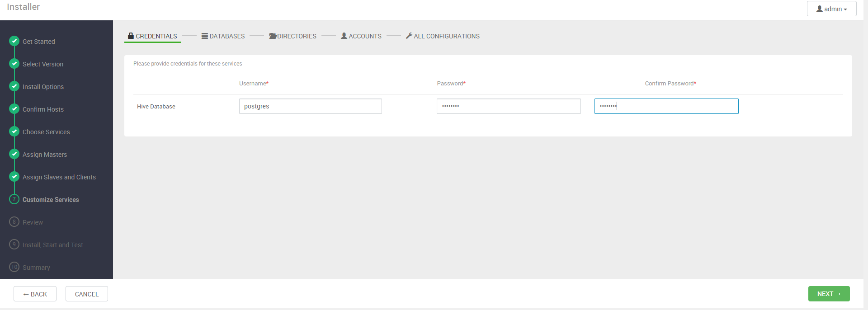The height and width of the screenshot is (310, 868).
Task: Click the Assign Masters checkmark icon
Action: point(14,154)
